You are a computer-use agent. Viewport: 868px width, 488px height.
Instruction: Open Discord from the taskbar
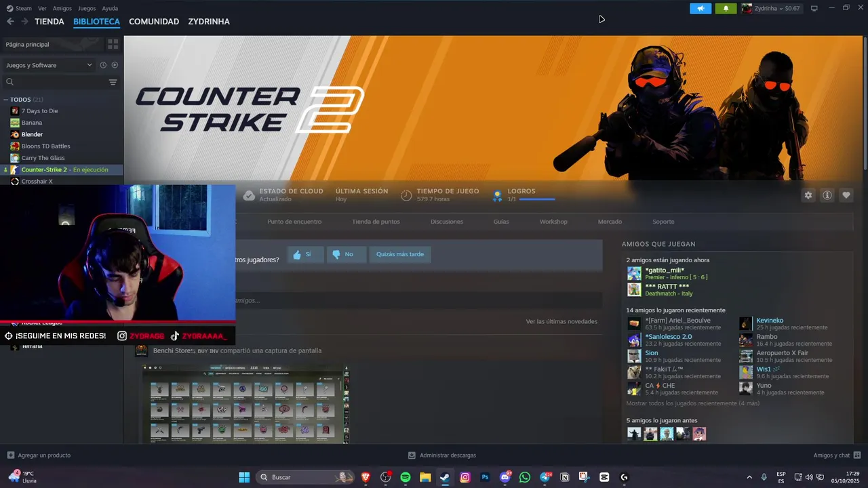[x=505, y=477]
